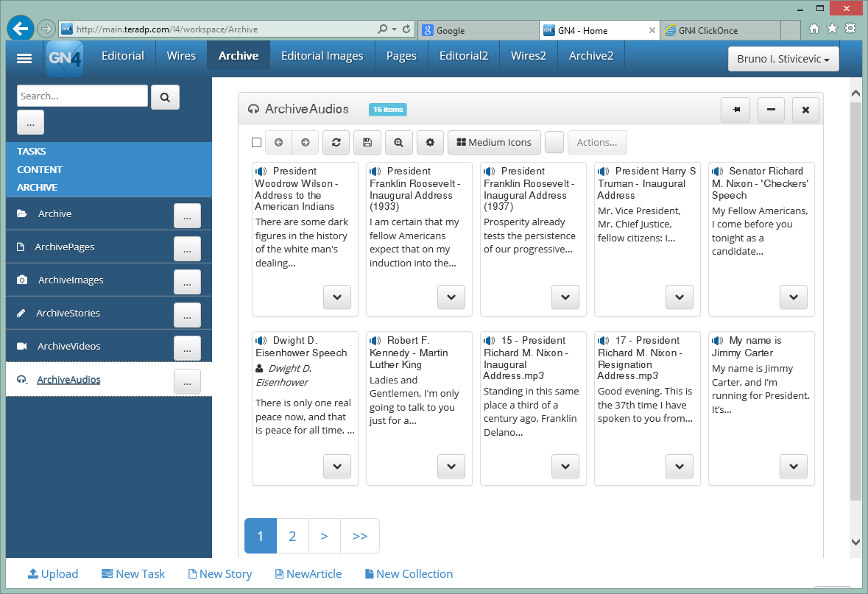Collapse the ArchiveAudios panel with minus button
The height and width of the screenshot is (594, 868).
771,110
